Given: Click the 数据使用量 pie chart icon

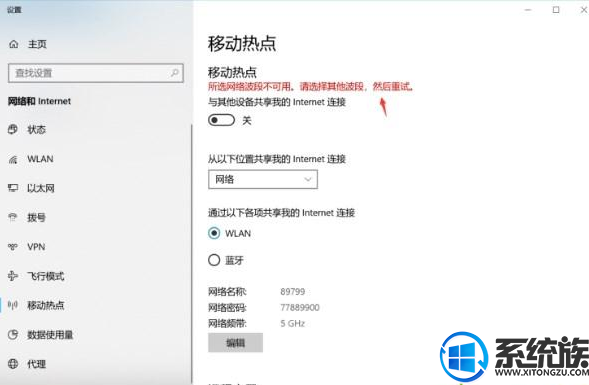Looking at the screenshot, I should (x=13, y=334).
